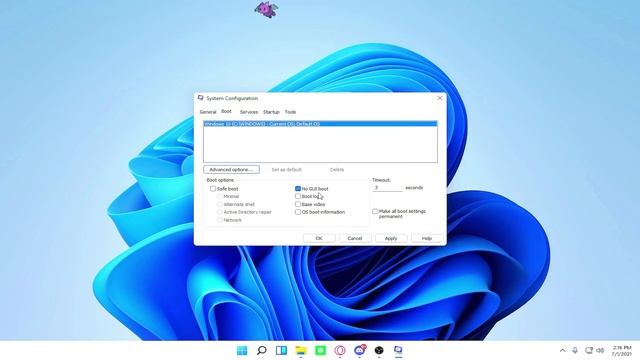Open the Startup tab
640x360 pixels.
(271, 112)
